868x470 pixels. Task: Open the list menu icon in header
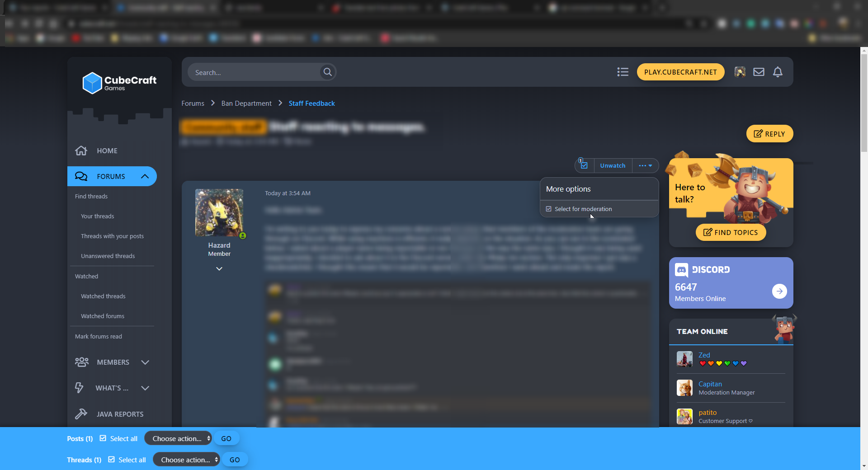coord(623,72)
